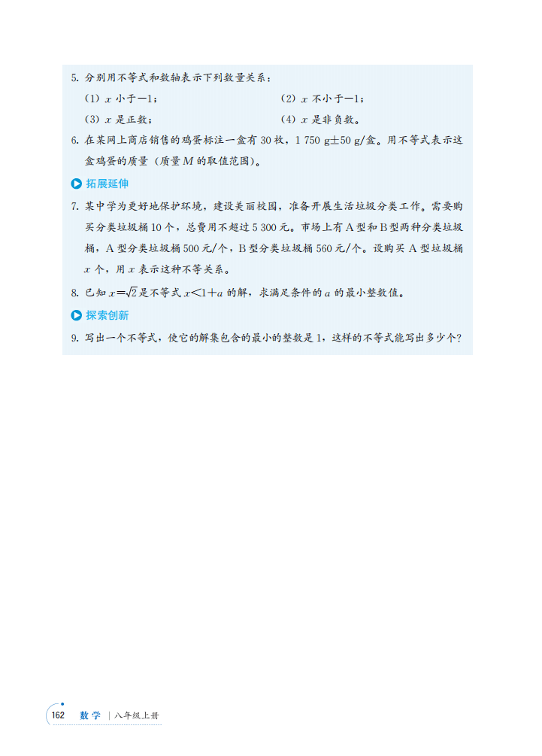This screenshot has width=542, height=756.
Task: Click the 数学 subject label in footer
Action: coord(90,715)
